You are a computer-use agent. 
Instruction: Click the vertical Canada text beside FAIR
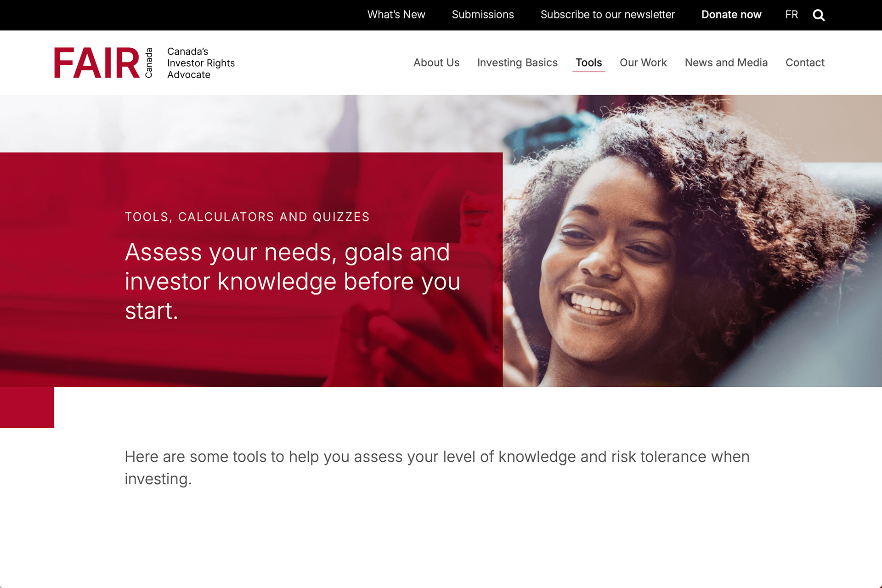click(149, 63)
